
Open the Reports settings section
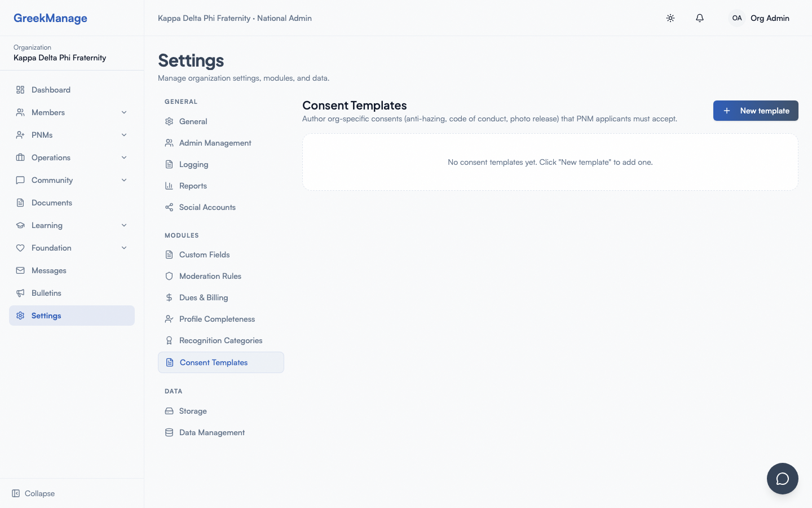(x=193, y=186)
